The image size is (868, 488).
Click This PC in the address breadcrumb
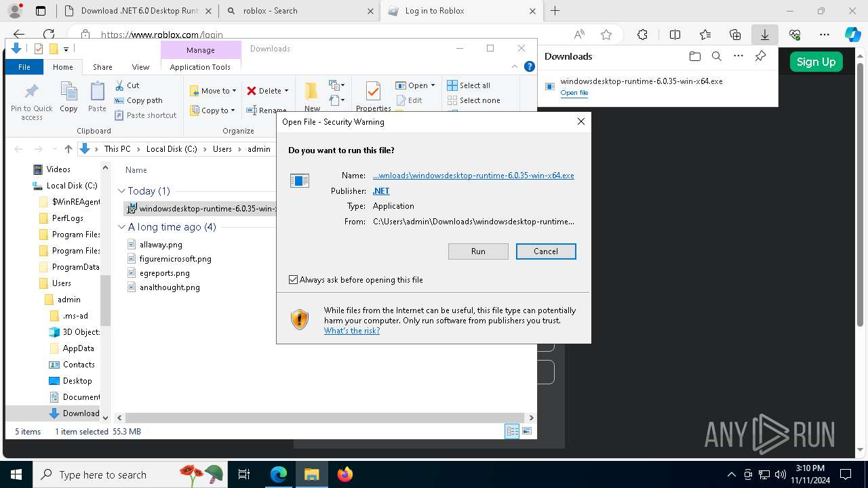coord(117,149)
